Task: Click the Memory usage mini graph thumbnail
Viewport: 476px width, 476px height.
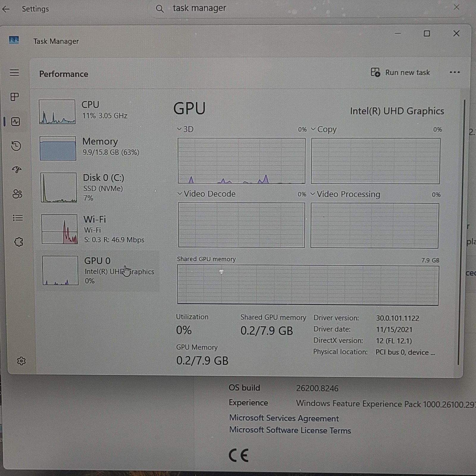Action: point(58,148)
